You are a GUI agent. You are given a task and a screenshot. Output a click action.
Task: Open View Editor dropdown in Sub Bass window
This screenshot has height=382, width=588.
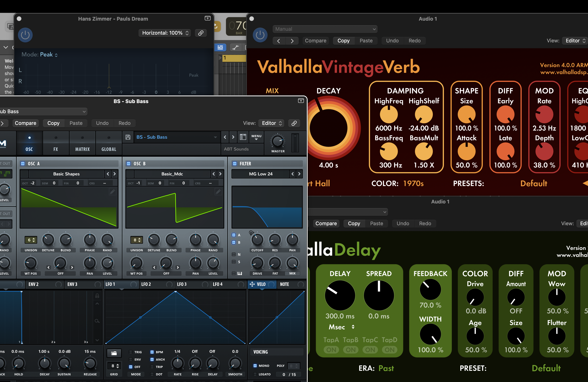(271, 123)
